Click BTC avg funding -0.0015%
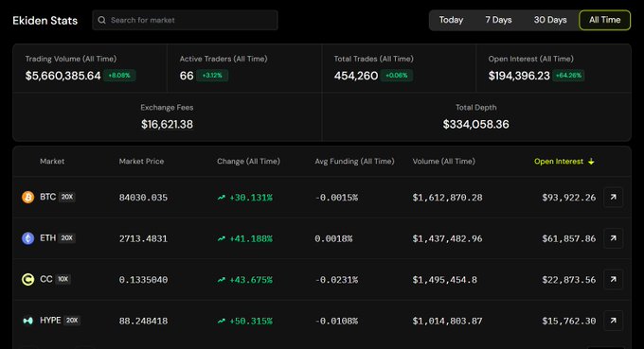 336,198
